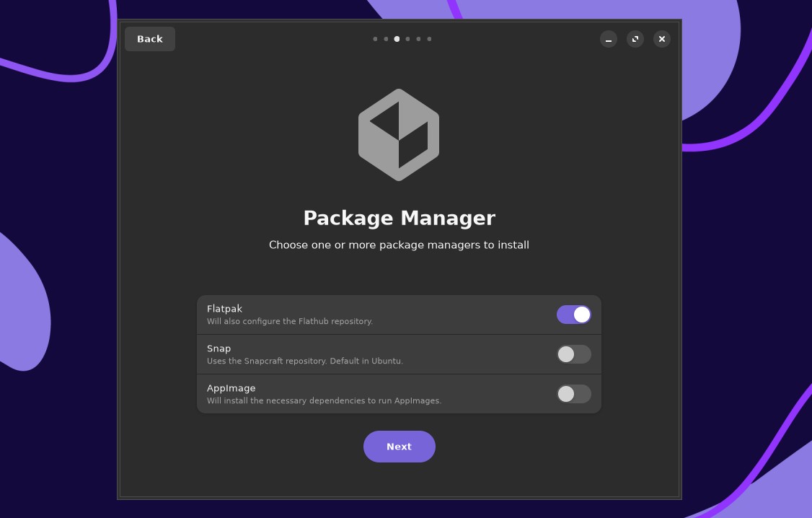The height and width of the screenshot is (518, 812).
Task: Select the AppImage row label
Action: pyautogui.click(x=231, y=388)
